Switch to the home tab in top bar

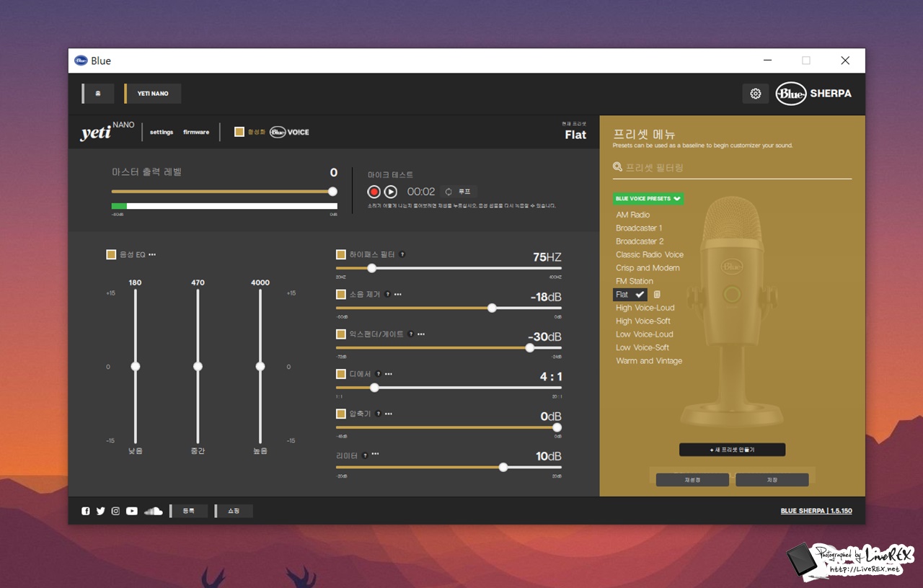97,94
